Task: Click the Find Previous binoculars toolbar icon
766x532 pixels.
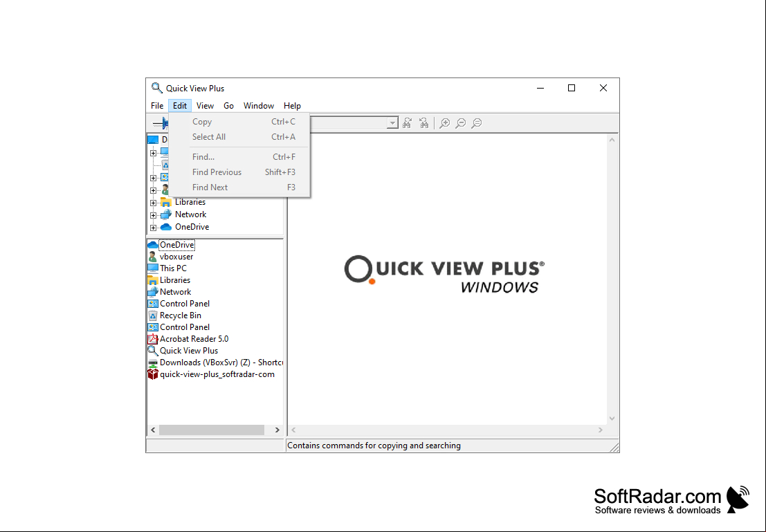Action: (423, 123)
